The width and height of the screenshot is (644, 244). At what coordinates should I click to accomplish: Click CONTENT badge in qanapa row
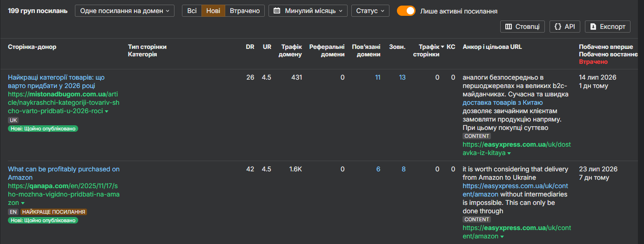click(x=477, y=219)
